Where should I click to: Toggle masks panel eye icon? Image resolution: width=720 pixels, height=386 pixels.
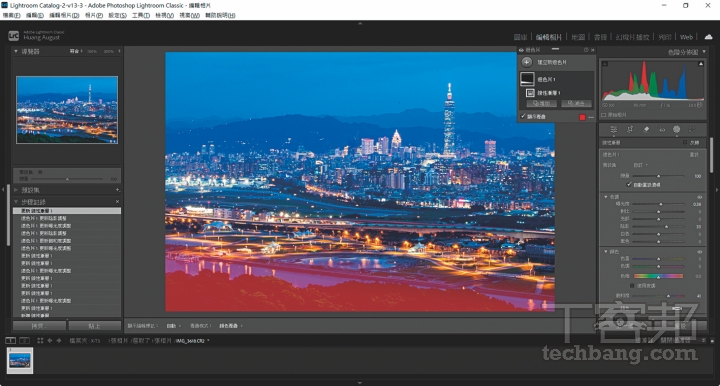tap(521, 50)
